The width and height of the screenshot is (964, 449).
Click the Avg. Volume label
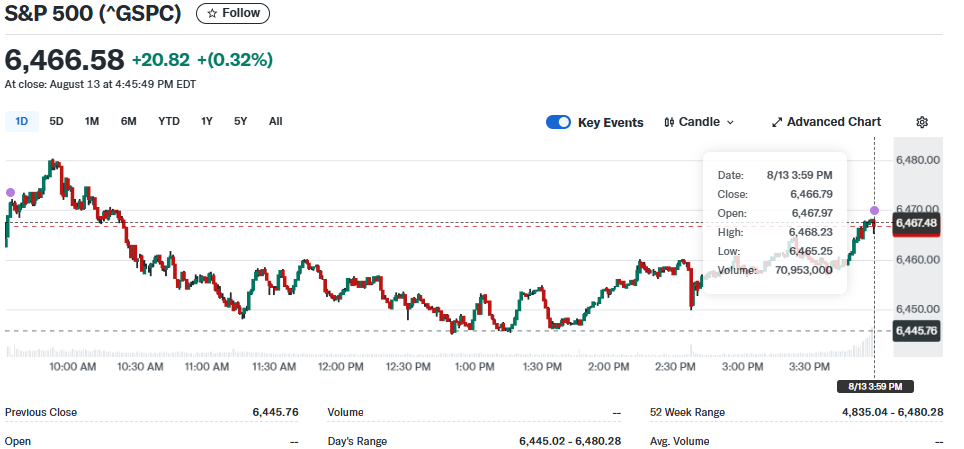[x=679, y=442]
